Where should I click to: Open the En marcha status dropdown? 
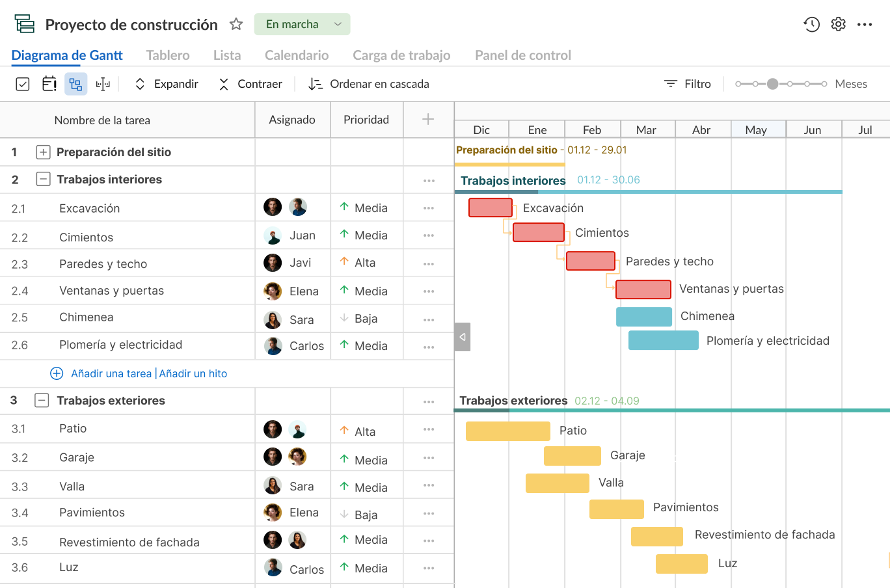[x=302, y=25]
